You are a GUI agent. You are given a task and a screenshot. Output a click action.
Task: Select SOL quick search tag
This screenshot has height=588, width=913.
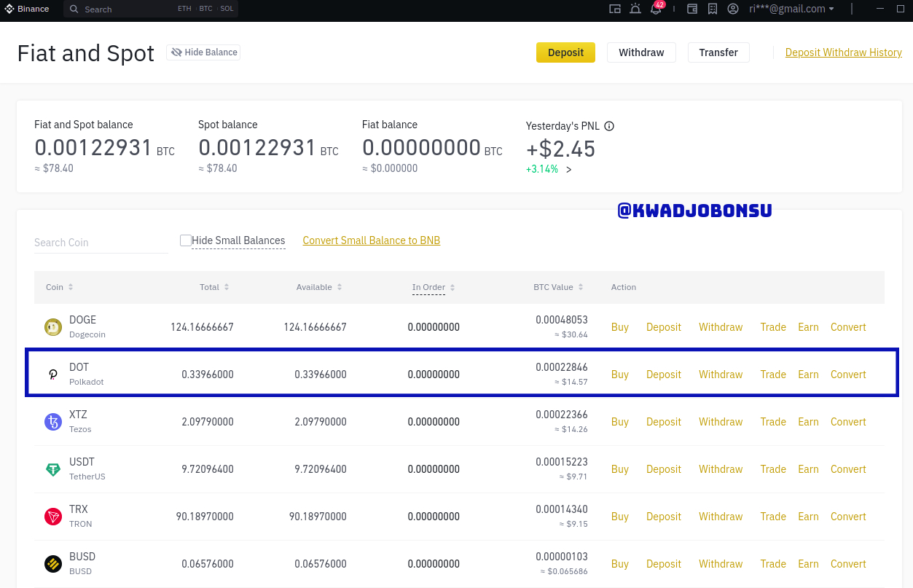point(227,9)
